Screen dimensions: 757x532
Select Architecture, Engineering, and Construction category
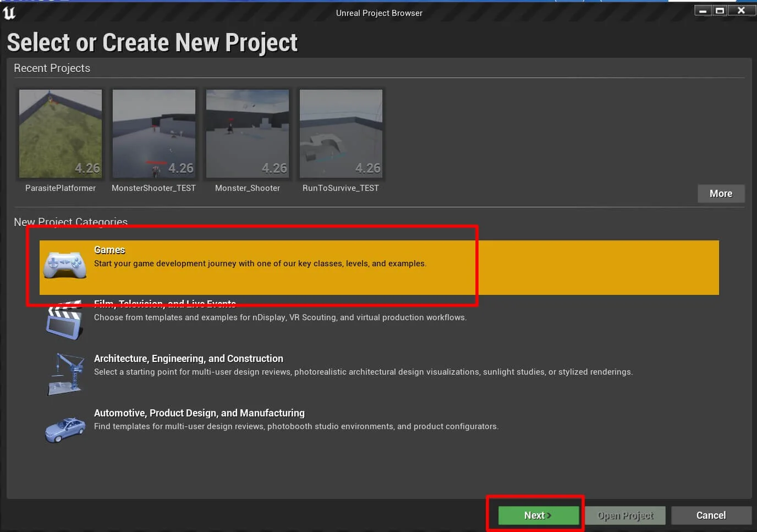click(x=189, y=359)
